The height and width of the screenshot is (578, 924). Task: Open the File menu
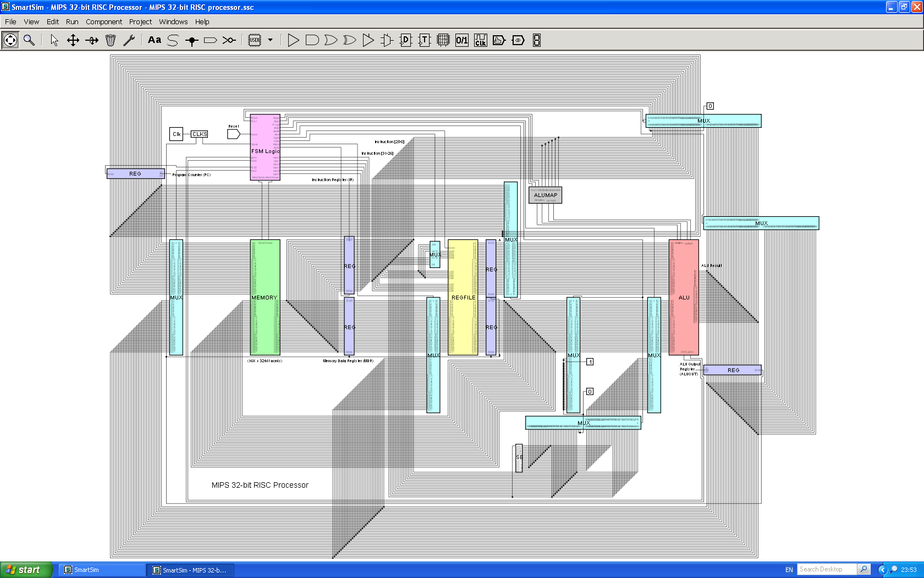pyautogui.click(x=10, y=22)
